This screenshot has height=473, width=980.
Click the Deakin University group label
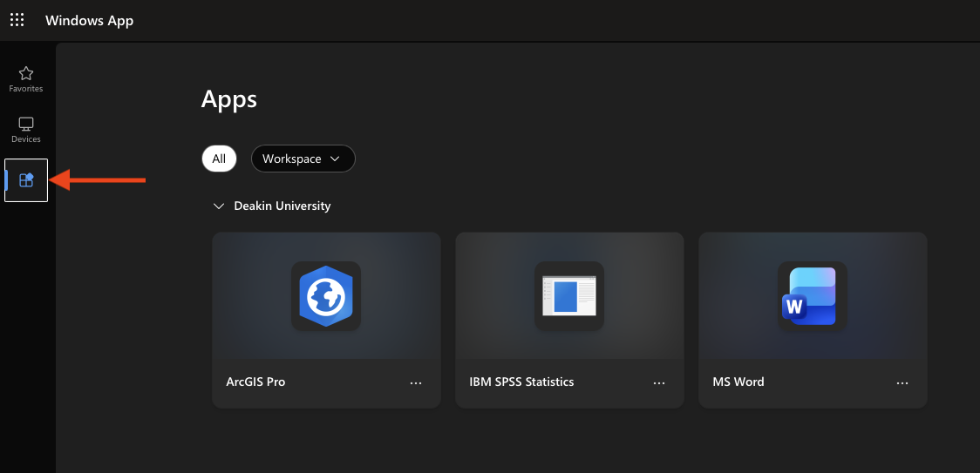coord(282,206)
